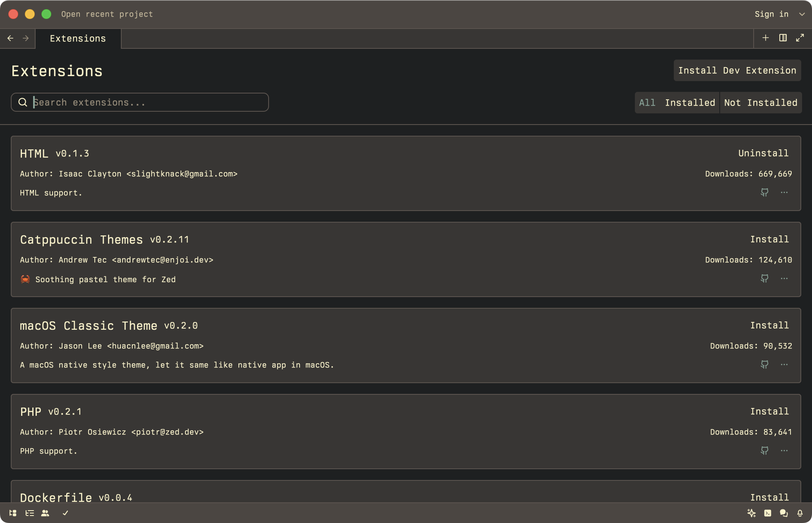Click Install Dev Extension button
Image resolution: width=812 pixels, height=523 pixels.
[x=738, y=70]
